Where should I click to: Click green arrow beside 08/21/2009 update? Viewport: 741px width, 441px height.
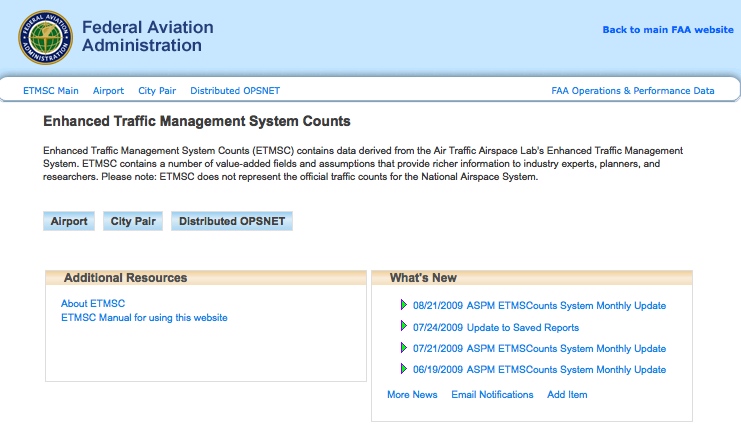(x=404, y=305)
